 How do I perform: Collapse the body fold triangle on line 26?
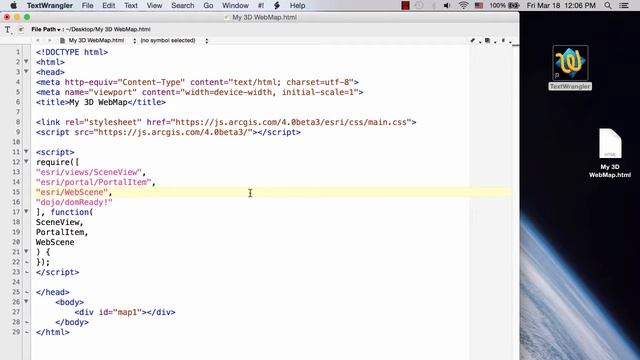pos(26,302)
